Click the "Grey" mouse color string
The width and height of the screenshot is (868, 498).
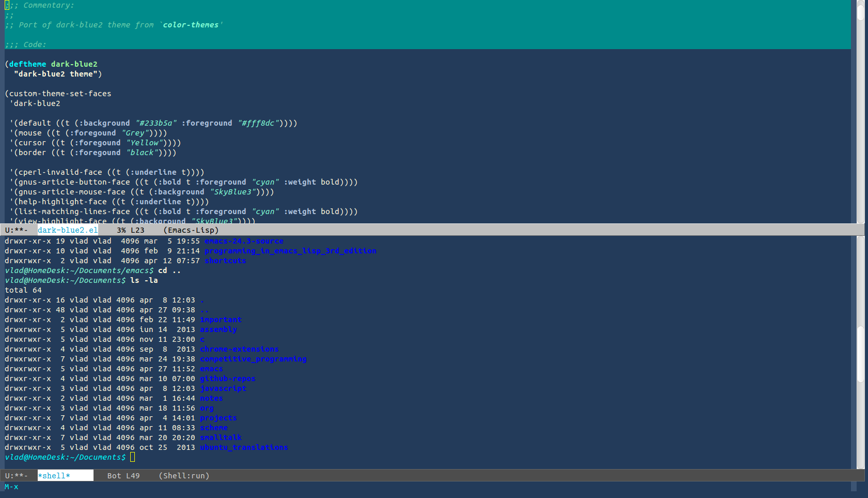coord(135,133)
